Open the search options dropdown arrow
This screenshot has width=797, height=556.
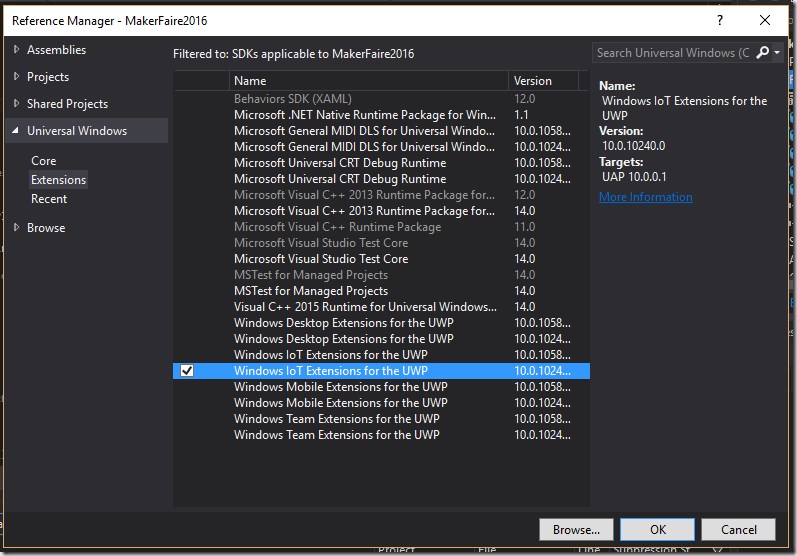pyautogui.click(x=777, y=52)
